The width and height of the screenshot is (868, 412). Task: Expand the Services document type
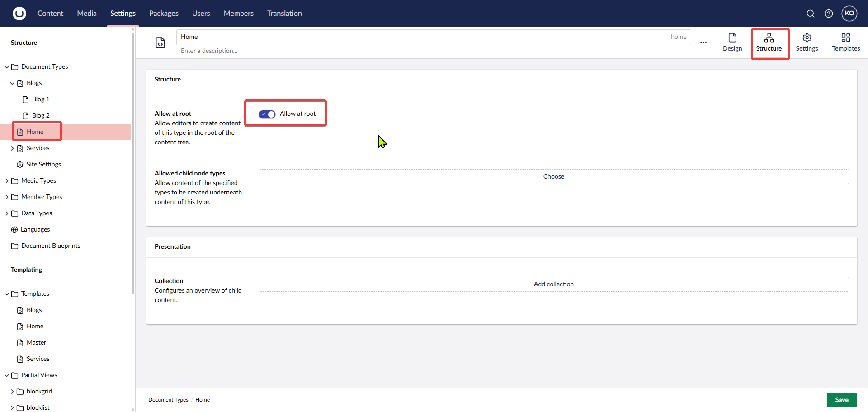coord(12,148)
